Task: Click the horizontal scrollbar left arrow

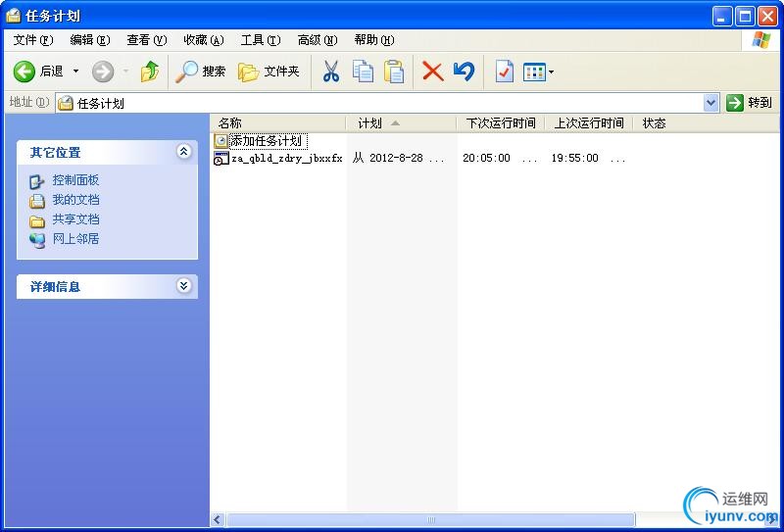Action: [217, 520]
